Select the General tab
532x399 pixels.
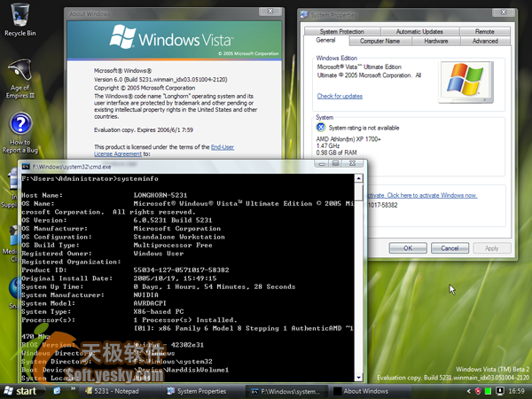pyautogui.click(x=325, y=40)
